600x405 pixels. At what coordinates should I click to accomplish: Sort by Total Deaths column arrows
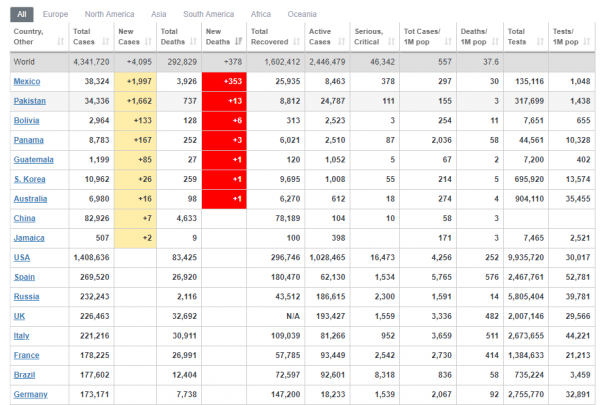(x=193, y=42)
